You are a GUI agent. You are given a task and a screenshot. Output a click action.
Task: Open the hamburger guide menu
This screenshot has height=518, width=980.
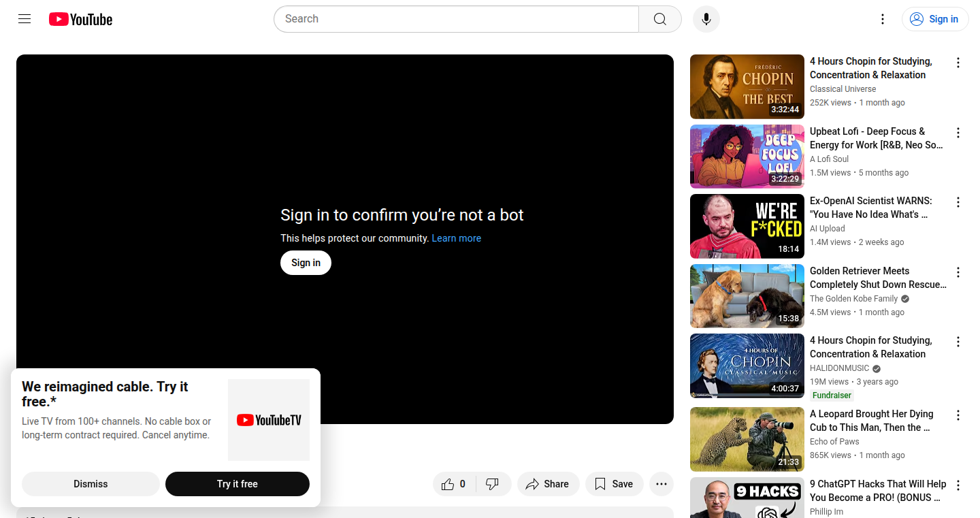(24, 19)
